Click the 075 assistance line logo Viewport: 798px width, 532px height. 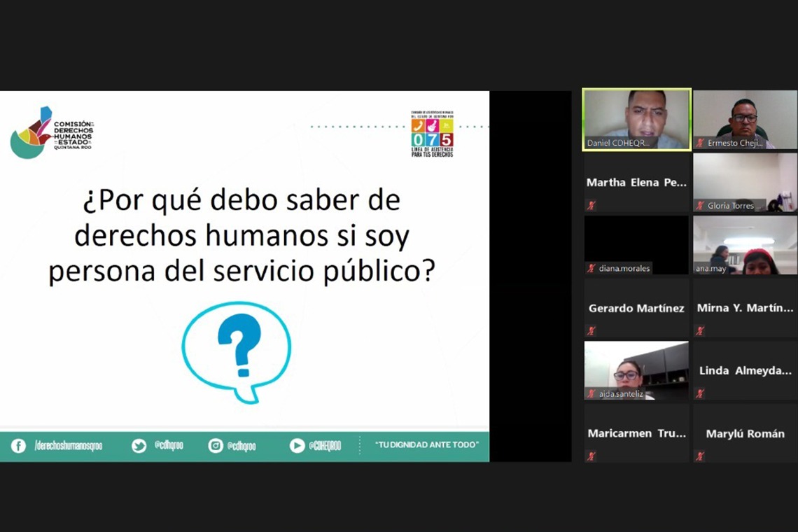[431, 133]
